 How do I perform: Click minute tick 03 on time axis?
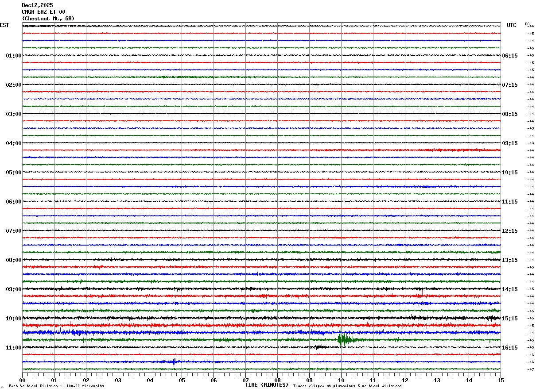coord(118,380)
